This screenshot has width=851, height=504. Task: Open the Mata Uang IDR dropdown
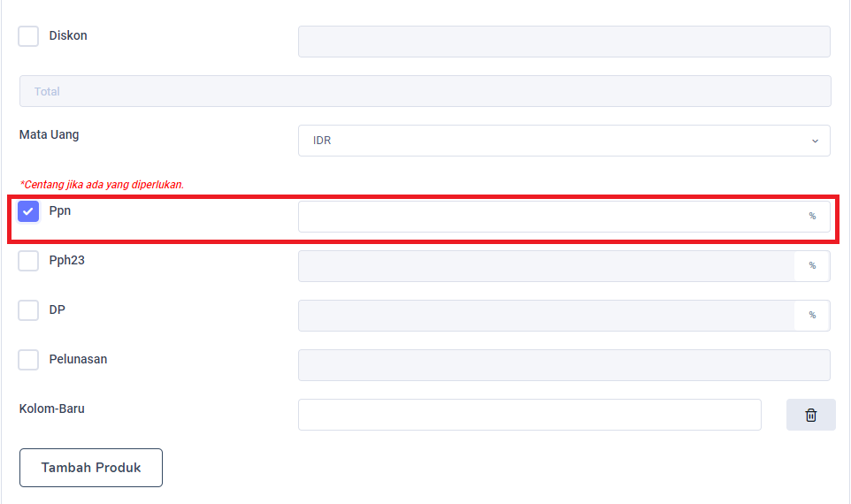tap(563, 141)
